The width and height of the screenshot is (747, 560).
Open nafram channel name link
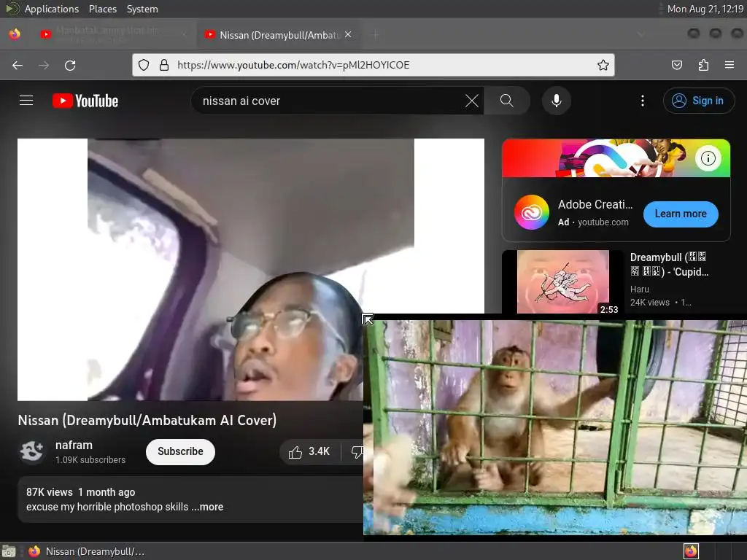[x=74, y=446]
